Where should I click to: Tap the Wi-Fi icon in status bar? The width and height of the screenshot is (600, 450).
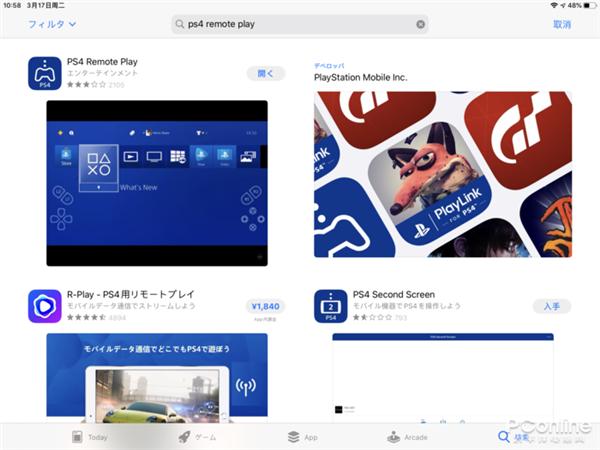point(554,5)
